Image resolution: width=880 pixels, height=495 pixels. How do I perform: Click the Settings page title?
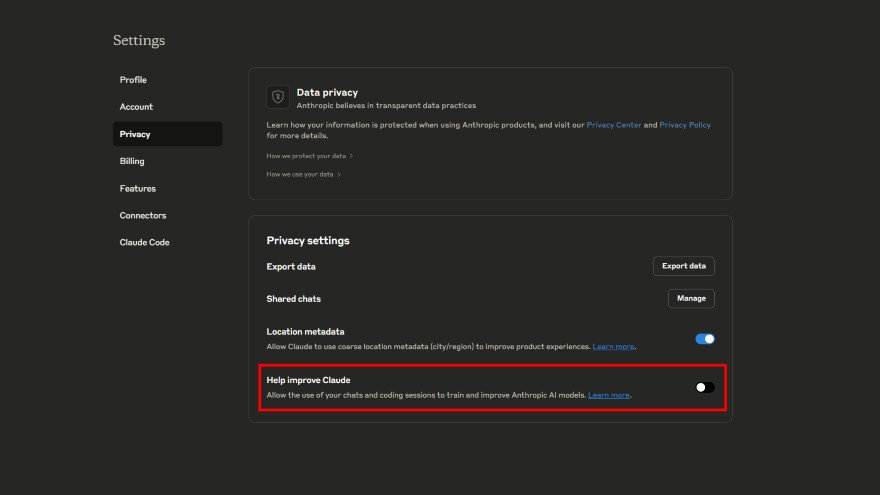[139, 41]
